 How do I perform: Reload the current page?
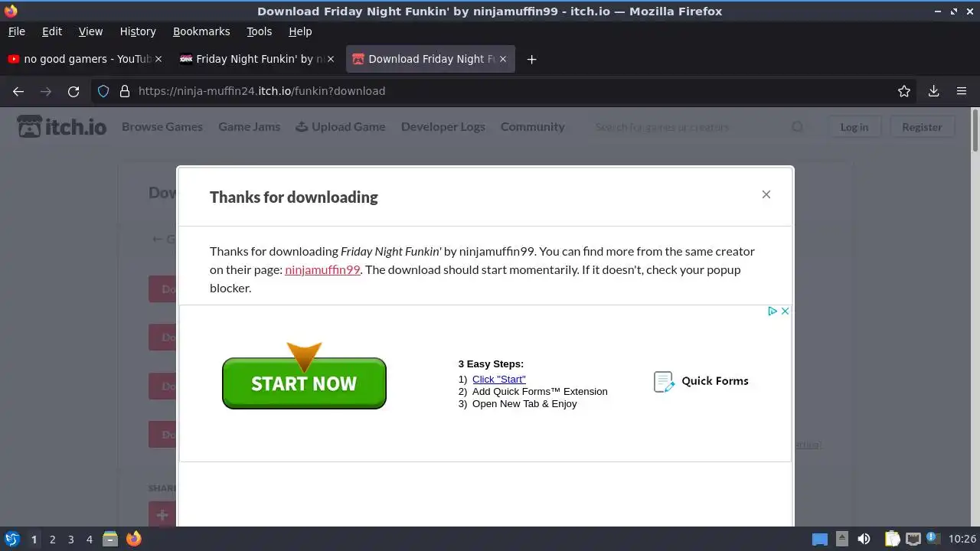pos(73,91)
